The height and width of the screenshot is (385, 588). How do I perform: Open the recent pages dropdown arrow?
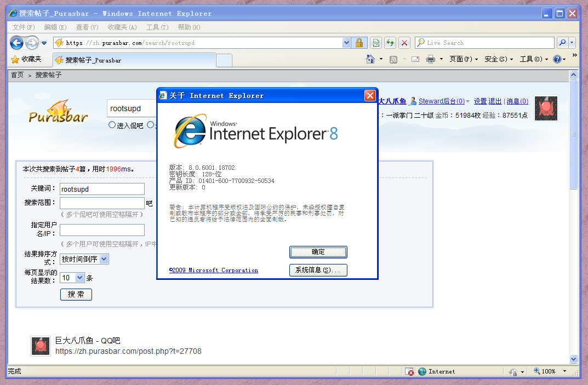[44, 43]
